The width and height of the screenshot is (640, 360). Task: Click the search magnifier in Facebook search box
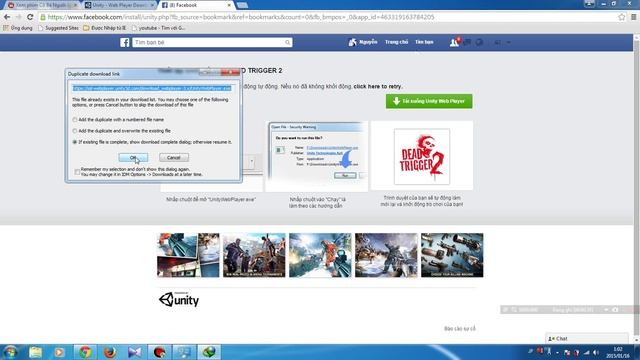coord(287,42)
